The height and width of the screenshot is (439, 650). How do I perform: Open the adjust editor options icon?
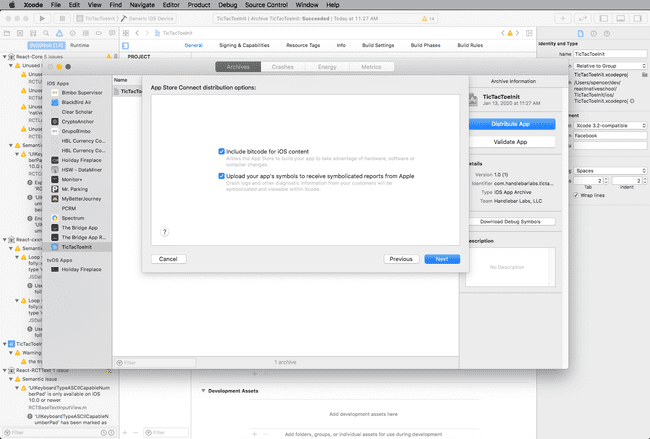tap(529, 33)
